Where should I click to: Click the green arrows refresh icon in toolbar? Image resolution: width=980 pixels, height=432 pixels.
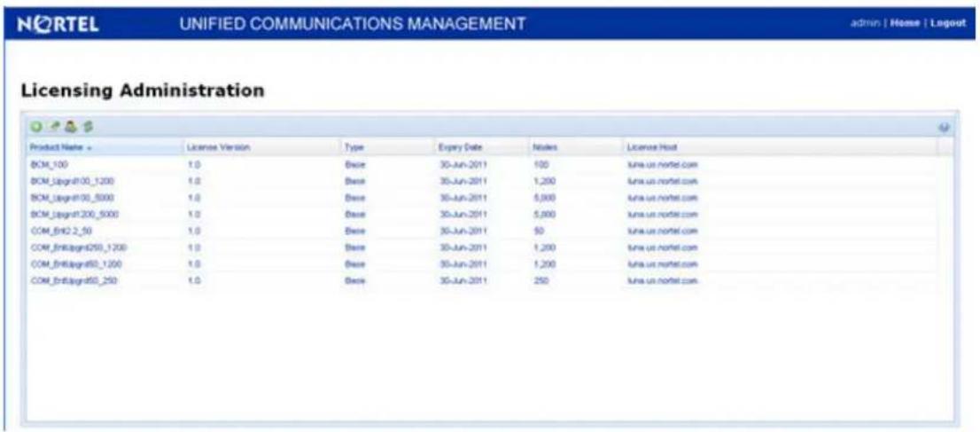pos(87,127)
